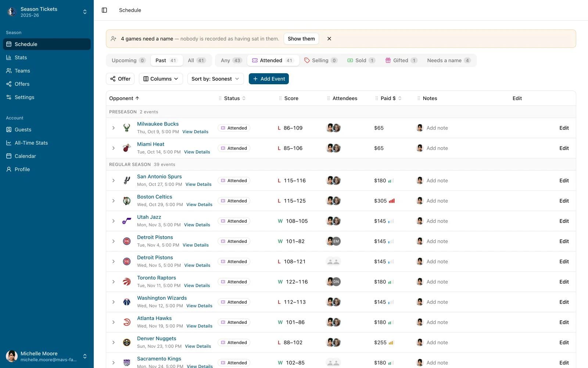Switch to the All tab

197,60
